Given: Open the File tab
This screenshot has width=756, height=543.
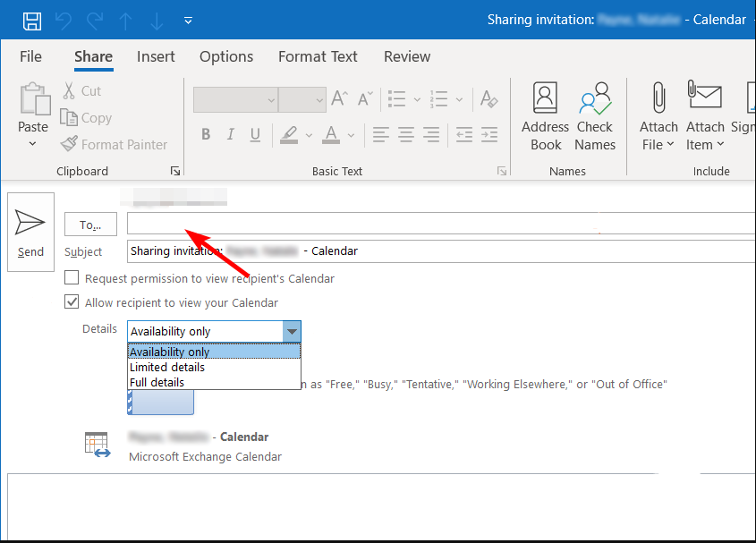Looking at the screenshot, I should 30,56.
